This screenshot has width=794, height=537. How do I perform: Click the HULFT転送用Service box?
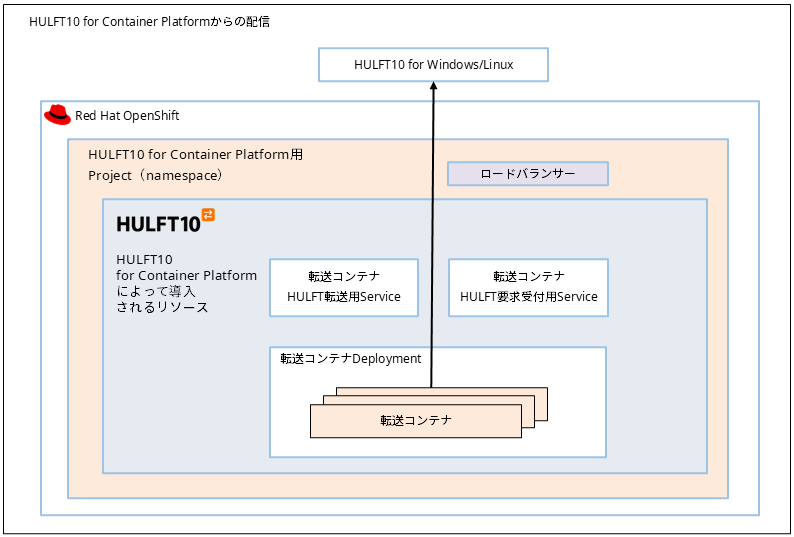pos(343,287)
